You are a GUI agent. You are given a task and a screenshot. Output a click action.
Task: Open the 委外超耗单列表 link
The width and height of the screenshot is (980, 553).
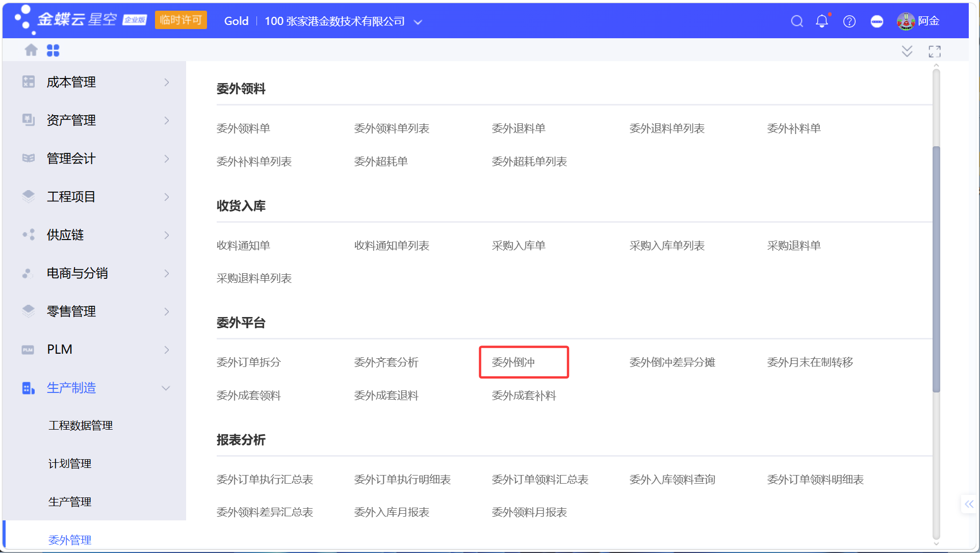pos(529,161)
